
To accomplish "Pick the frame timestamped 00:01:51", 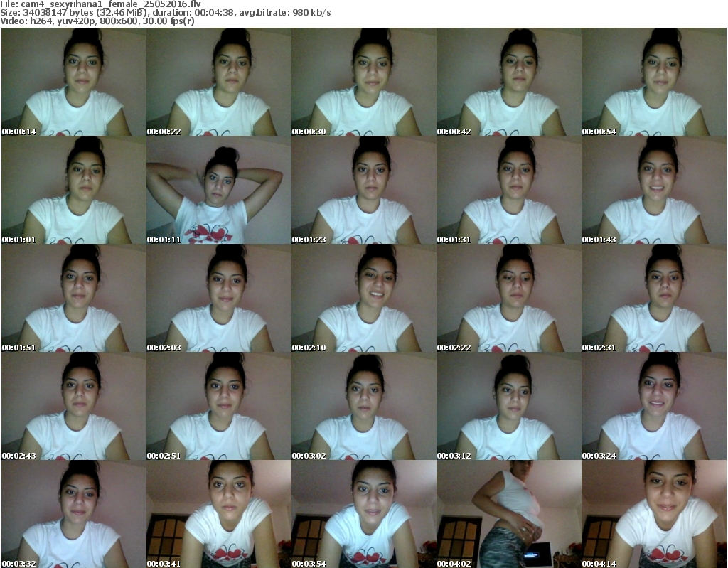I will tap(74, 298).
